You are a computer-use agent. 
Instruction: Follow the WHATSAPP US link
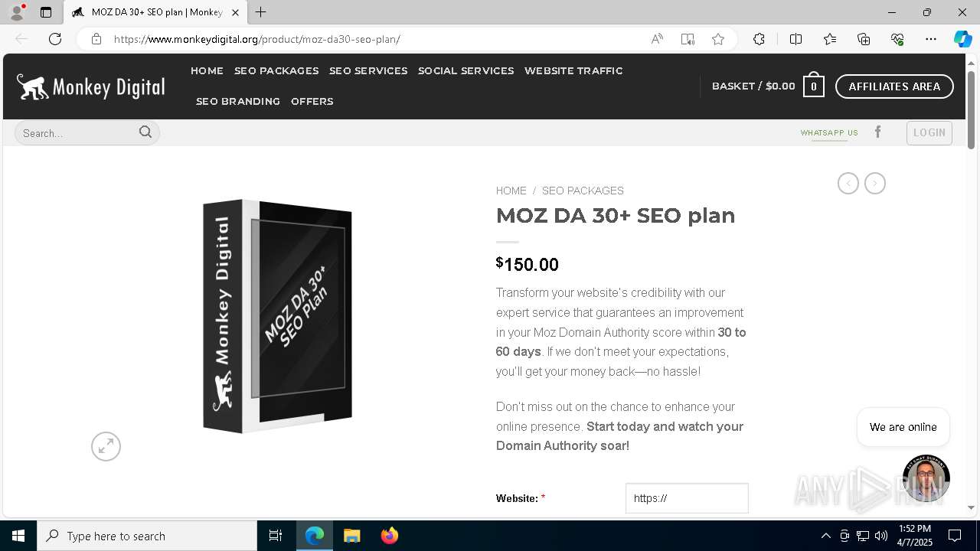click(829, 133)
